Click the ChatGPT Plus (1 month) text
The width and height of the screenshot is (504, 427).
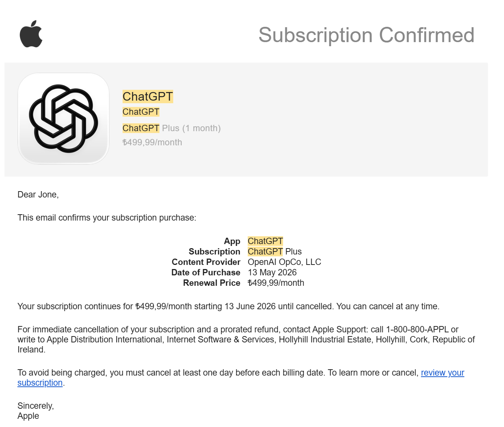[171, 128]
